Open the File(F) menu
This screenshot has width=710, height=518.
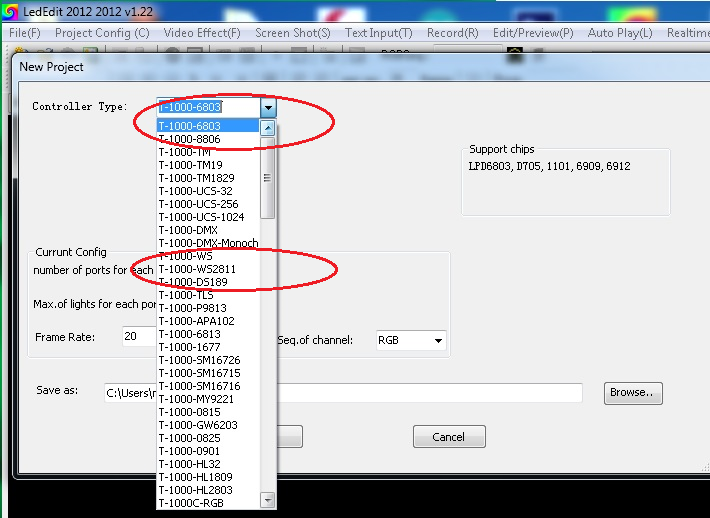[x=24, y=33]
